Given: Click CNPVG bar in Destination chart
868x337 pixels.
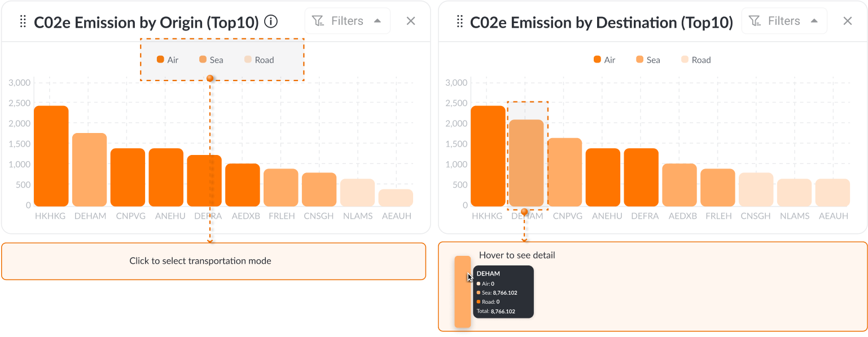Looking at the screenshot, I should (x=564, y=172).
